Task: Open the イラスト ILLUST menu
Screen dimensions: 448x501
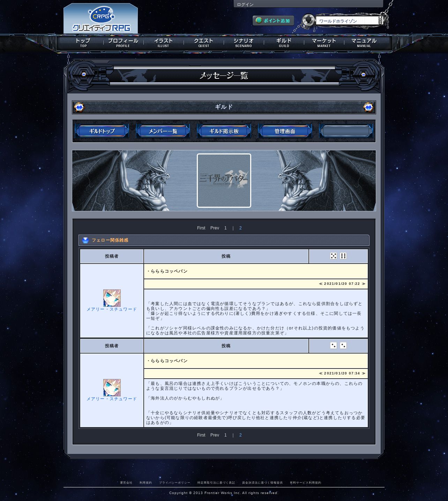Action: coord(163,43)
